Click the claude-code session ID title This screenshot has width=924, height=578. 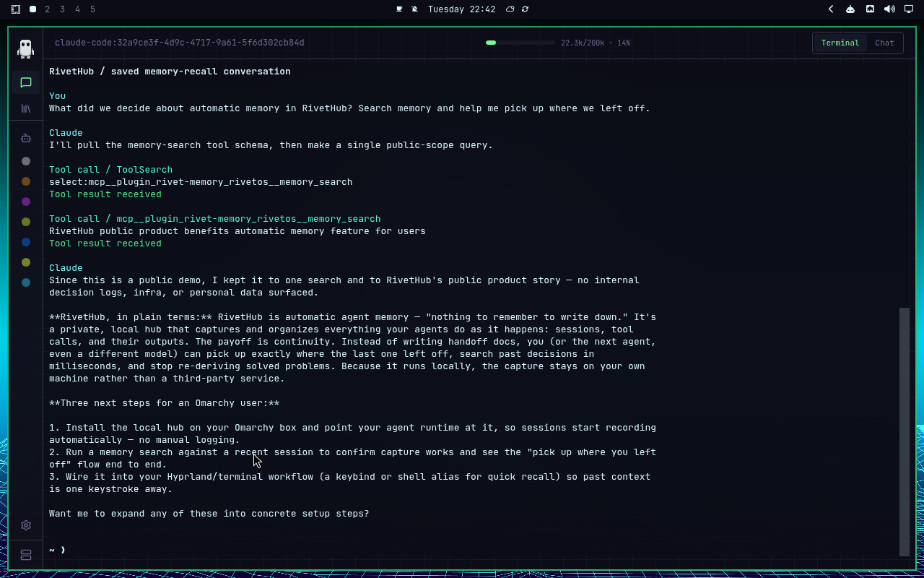pos(180,43)
